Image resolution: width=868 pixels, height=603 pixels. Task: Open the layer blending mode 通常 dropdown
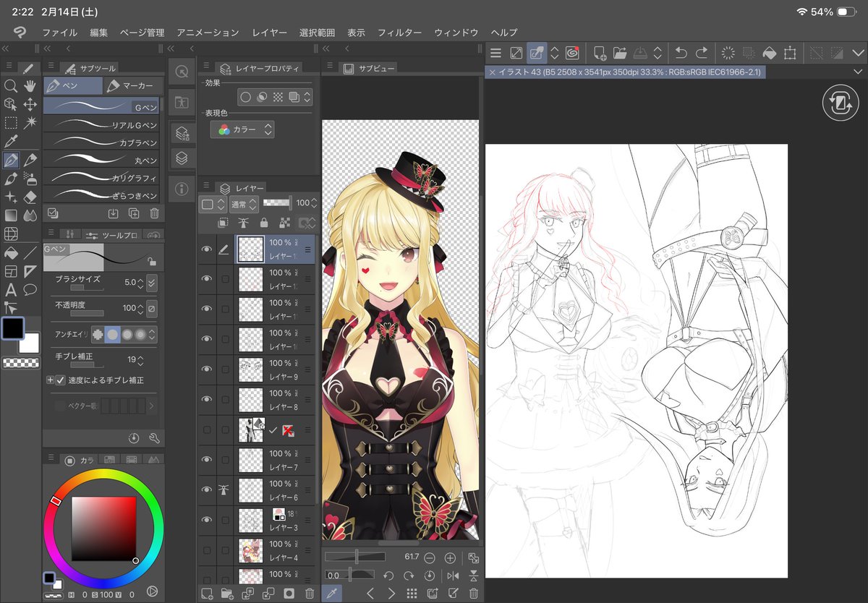244,204
